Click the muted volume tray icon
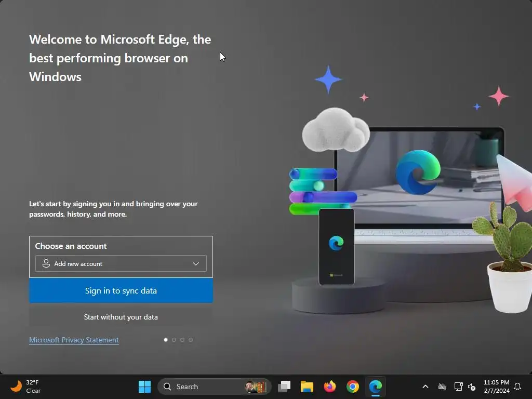The width and height of the screenshot is (532, 399). point(472,387)
